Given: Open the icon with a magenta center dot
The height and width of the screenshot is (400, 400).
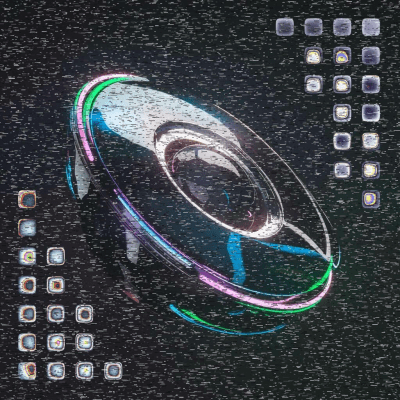Looking at the screenshot, I should point(56,342).
